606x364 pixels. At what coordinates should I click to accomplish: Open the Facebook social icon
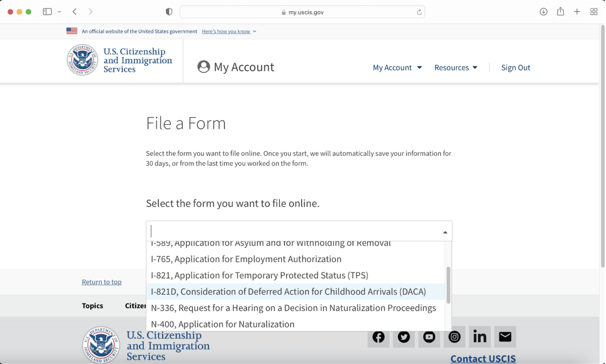click(x=378, y=337)
